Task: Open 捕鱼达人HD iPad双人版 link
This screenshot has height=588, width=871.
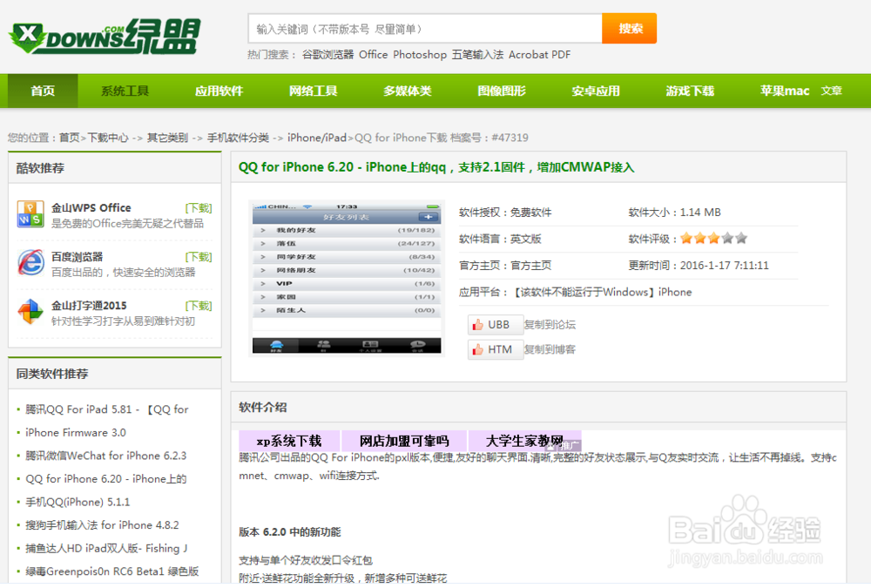Action: pos(106,549)
